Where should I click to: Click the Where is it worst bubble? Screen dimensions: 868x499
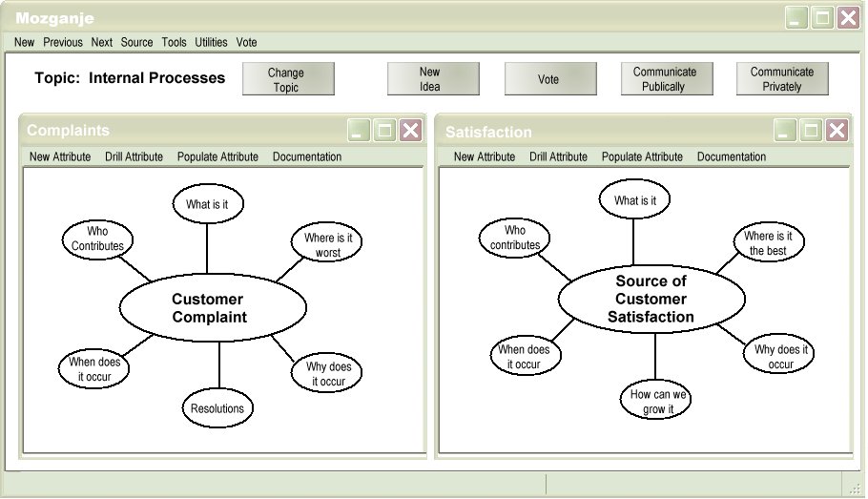pos(327,245)
